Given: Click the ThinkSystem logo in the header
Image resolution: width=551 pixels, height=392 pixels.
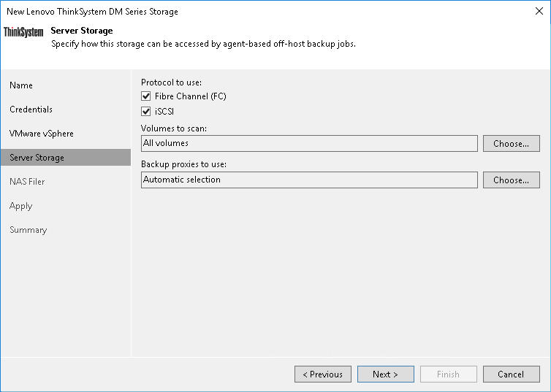Looking at the screenshot, I should point(23,32).
